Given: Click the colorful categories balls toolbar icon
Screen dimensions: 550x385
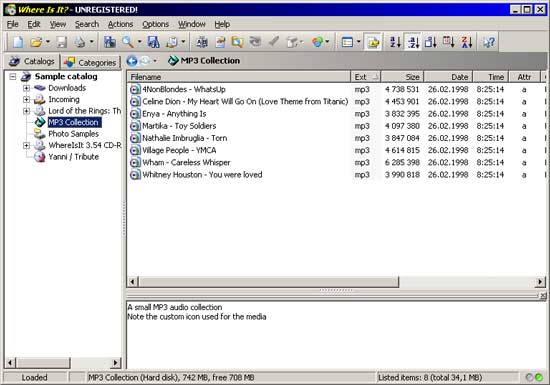Looking at the screenshot, I should [x=317, y=42].
